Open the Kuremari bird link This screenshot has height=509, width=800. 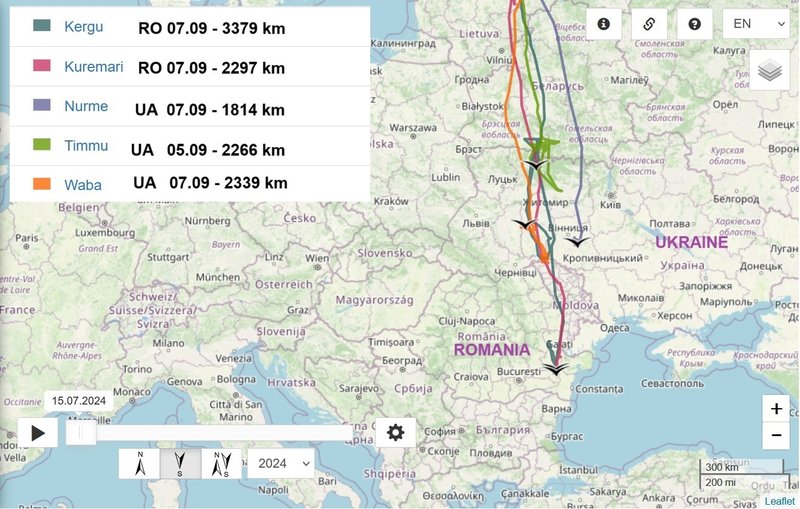point(94,66)
